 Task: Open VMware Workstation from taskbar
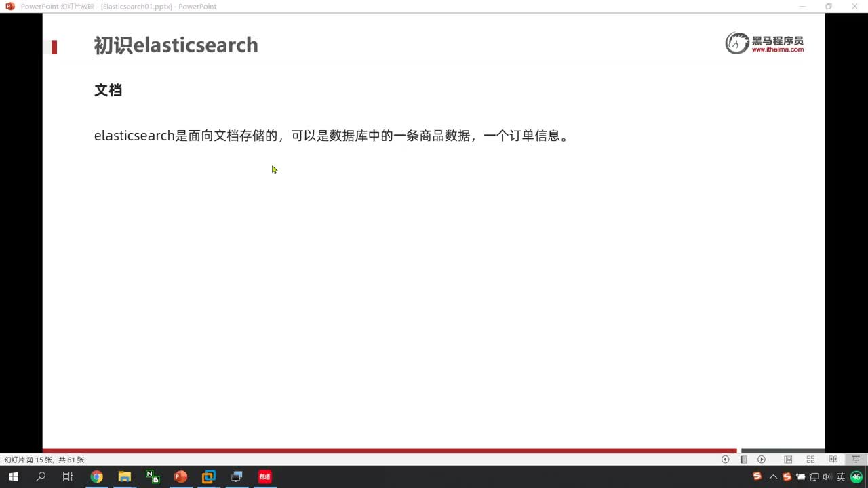(208, 476)
